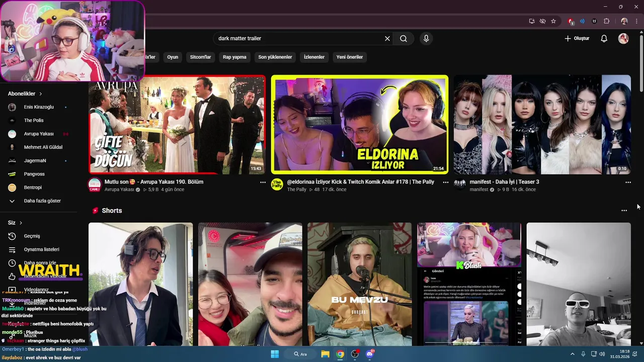Select the İzlenenler filter chip
The height and width of the screenshot is (362, 644).
pos(314,57)
